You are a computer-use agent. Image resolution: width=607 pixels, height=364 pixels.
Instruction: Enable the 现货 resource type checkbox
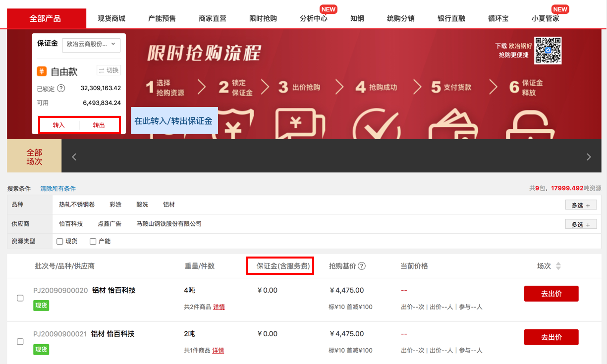pyautogui.click(x=60, y=241)
